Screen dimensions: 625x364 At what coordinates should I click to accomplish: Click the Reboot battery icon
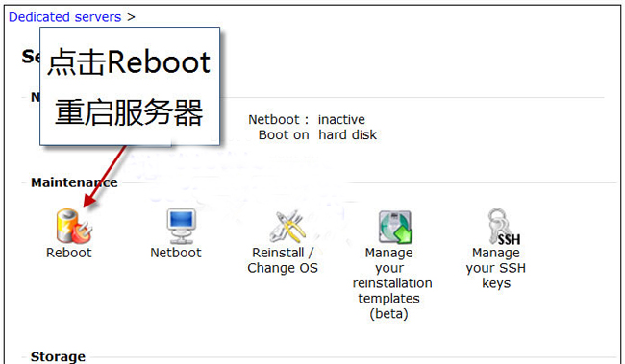[x=74, y=226]
